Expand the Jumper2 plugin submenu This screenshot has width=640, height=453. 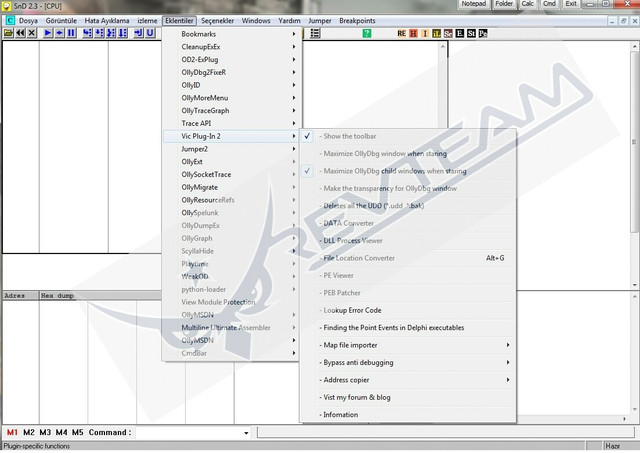[231, 149]
